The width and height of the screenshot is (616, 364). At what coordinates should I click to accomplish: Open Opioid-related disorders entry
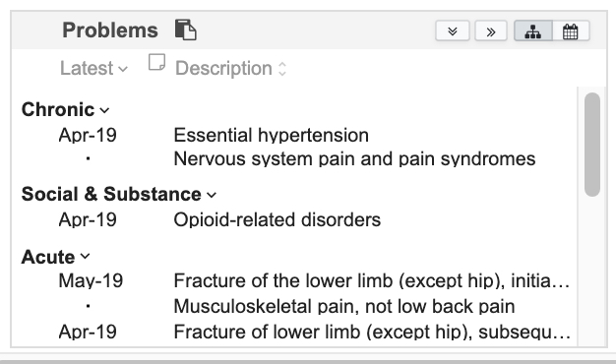277,219
